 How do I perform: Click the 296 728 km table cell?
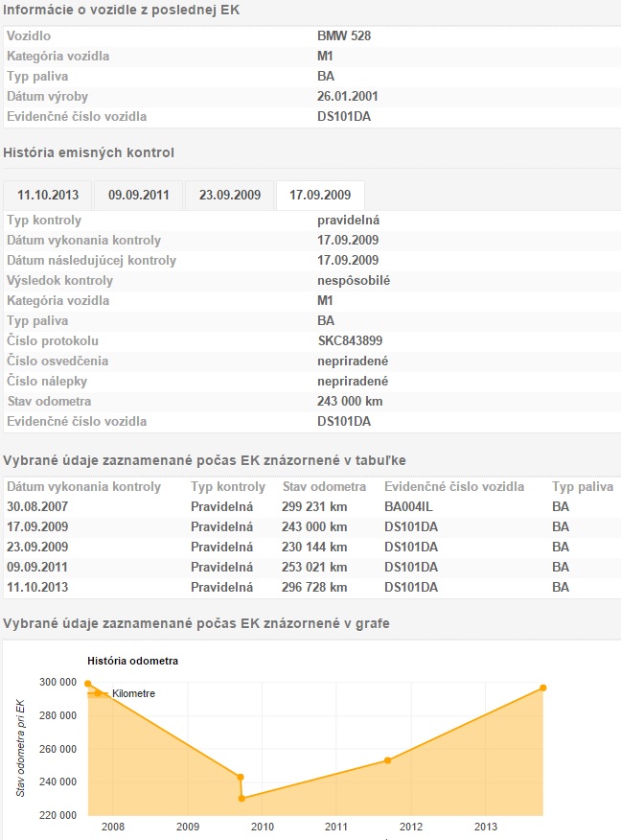314,587
